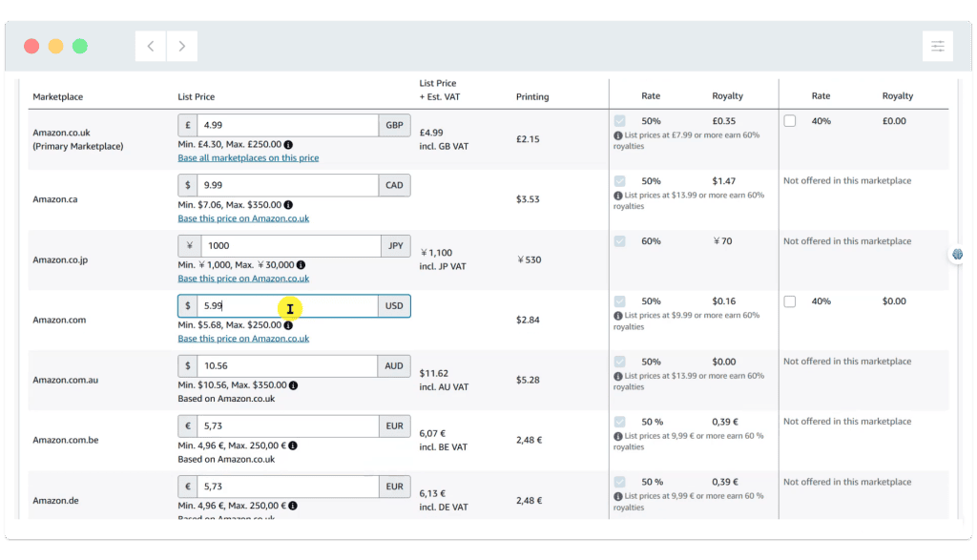This screenshot has height=560, width=977.
Task: Click 'Base this price on Amazon.co.uk' under Amazon.ca
Action: click(243, 218)
